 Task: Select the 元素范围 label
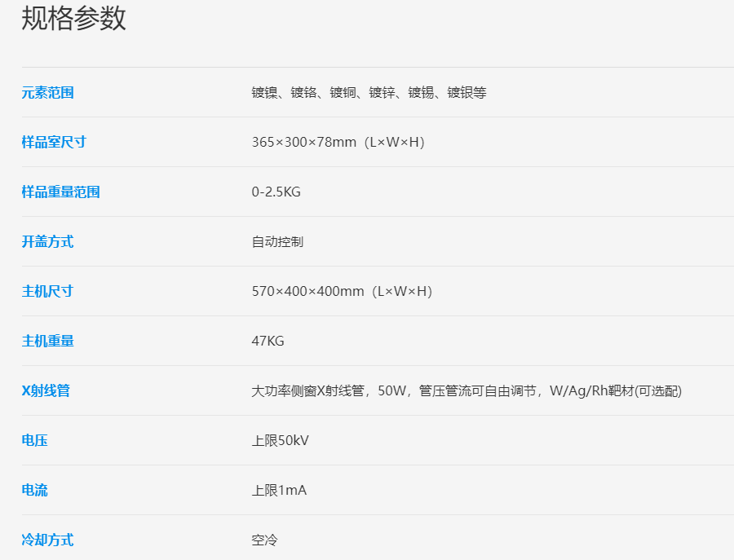click(x=47, y=93)
